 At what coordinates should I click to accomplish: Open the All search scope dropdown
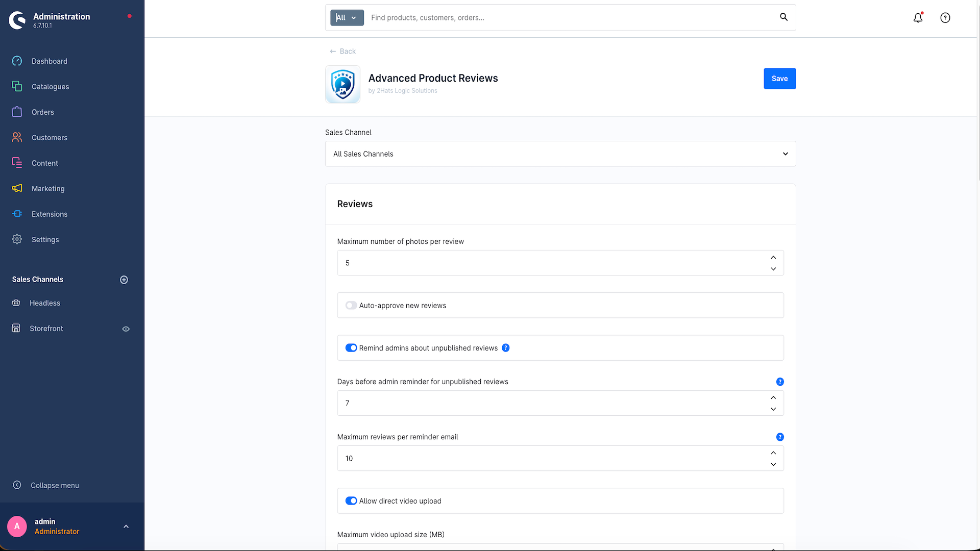347,17
